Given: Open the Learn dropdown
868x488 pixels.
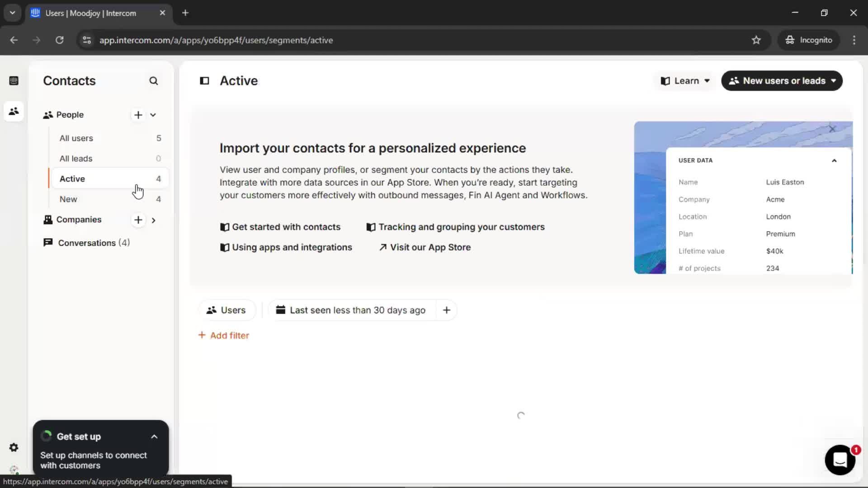Looking at the screenshot, I should pos(685,81).
